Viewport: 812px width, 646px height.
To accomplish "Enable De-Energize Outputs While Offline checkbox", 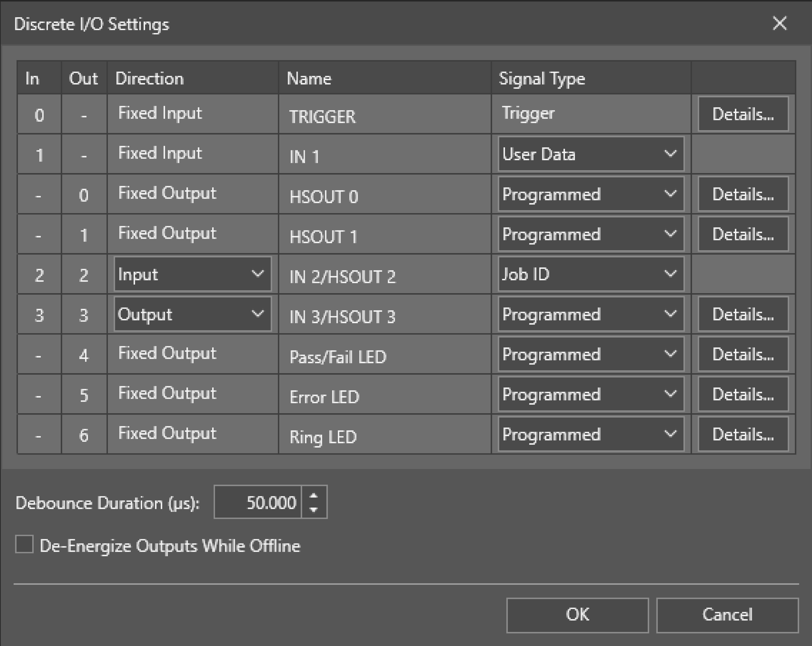I will tap(25, 544).
